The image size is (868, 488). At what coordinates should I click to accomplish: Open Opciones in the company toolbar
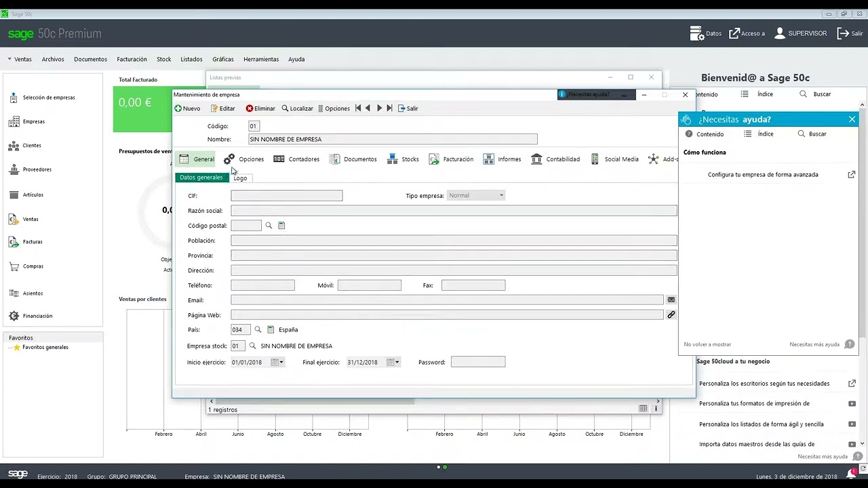[x=334, y=108]
